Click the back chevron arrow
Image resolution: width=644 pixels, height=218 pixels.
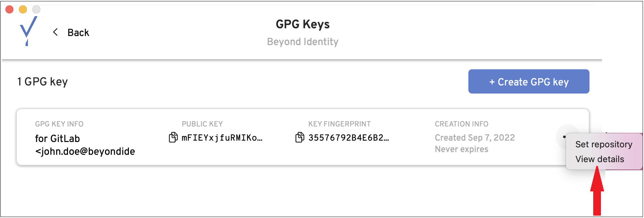pyautogui.click(x=56, y=32)
